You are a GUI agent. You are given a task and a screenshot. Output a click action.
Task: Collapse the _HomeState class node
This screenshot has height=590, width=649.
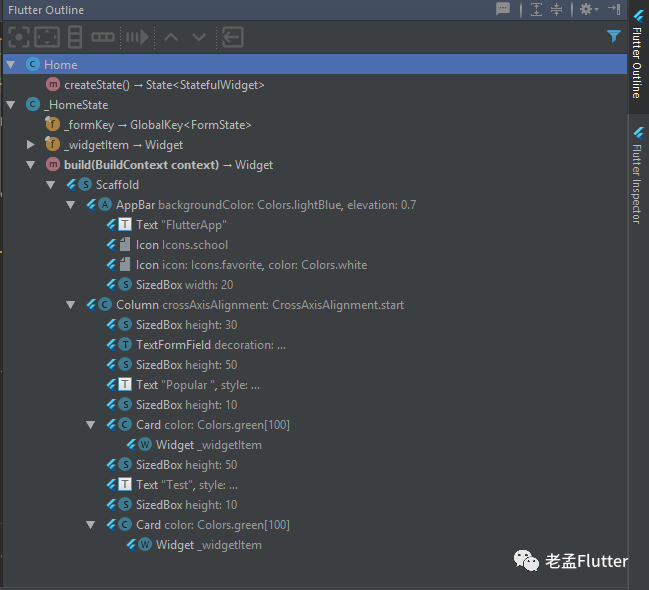pos(11,105)
